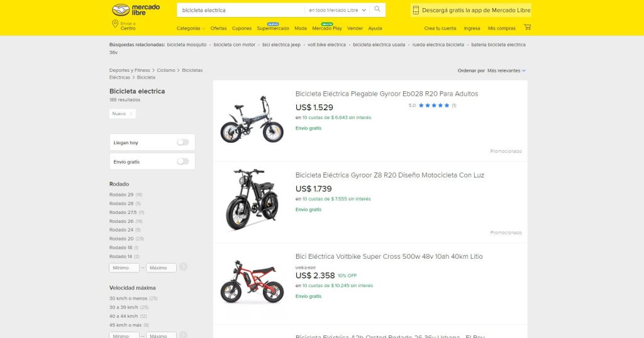Open the Ordenar por Más relevantes dropdown
The image size is (644, 338).
tap(506, 70)
